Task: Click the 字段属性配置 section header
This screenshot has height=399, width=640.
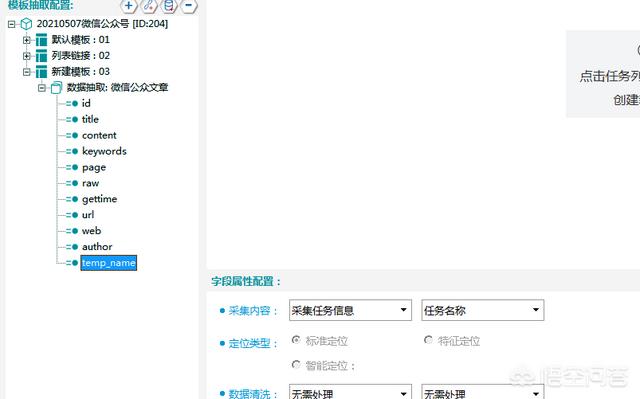Action: coord(246,281)
